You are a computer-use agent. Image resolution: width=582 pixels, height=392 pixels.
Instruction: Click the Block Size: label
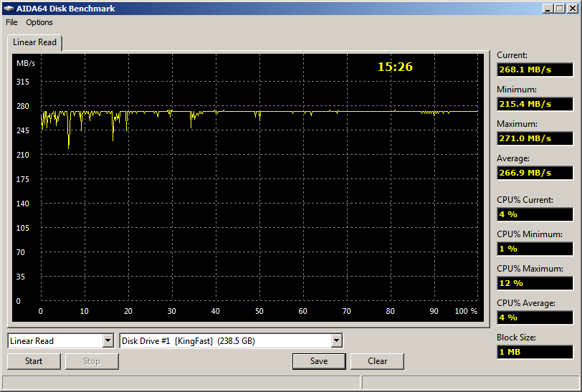pyautogui.click(x=516, y=338)
